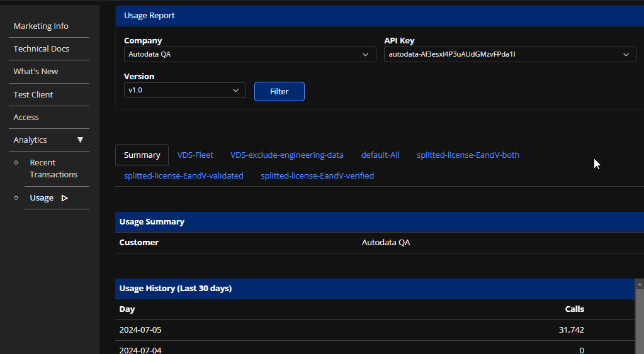Collapse the Analytics menu arrow
The height and width of the screenshot is (354, 644).
point(80,140)
